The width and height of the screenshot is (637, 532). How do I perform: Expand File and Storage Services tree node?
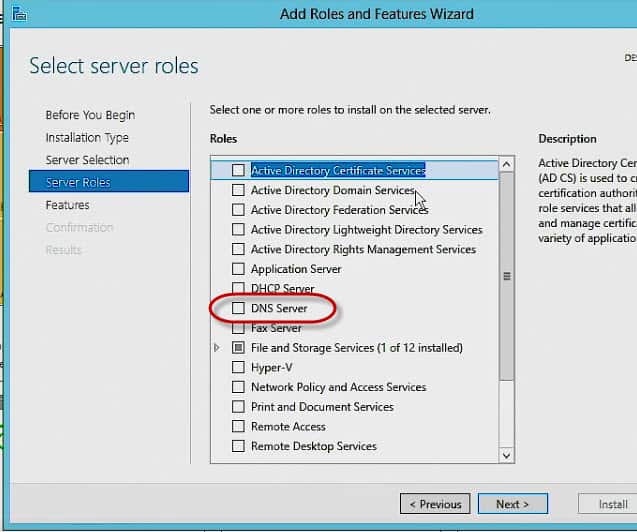217,348
